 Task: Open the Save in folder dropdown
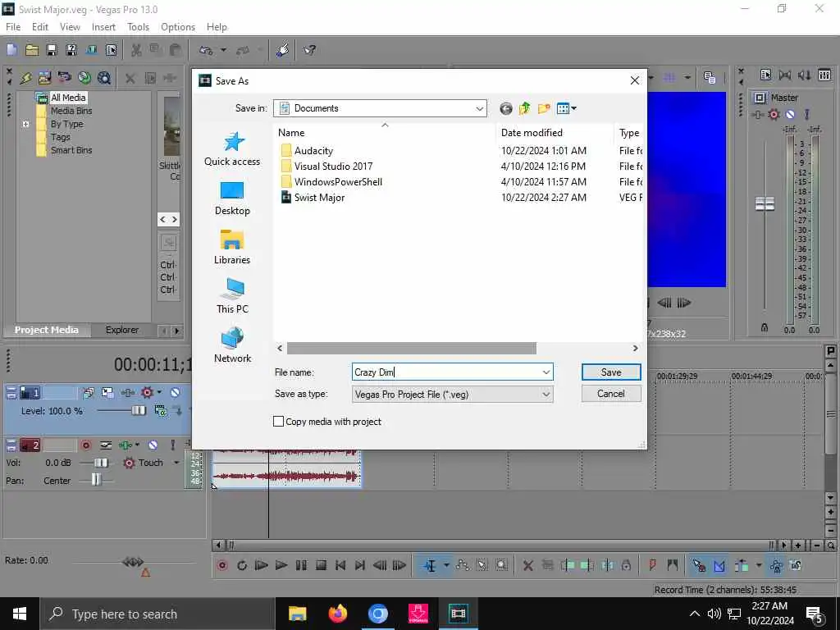pyautogui.click(x=479, y=109)
